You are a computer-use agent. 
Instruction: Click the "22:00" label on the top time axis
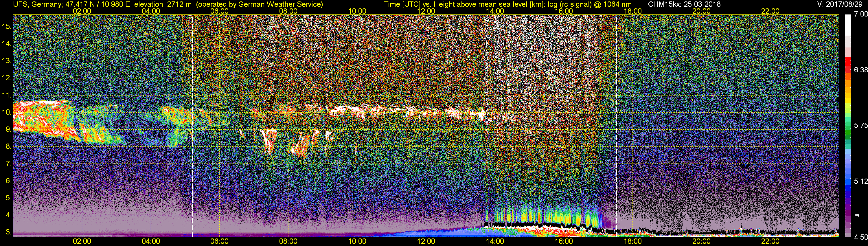[770, 11]
